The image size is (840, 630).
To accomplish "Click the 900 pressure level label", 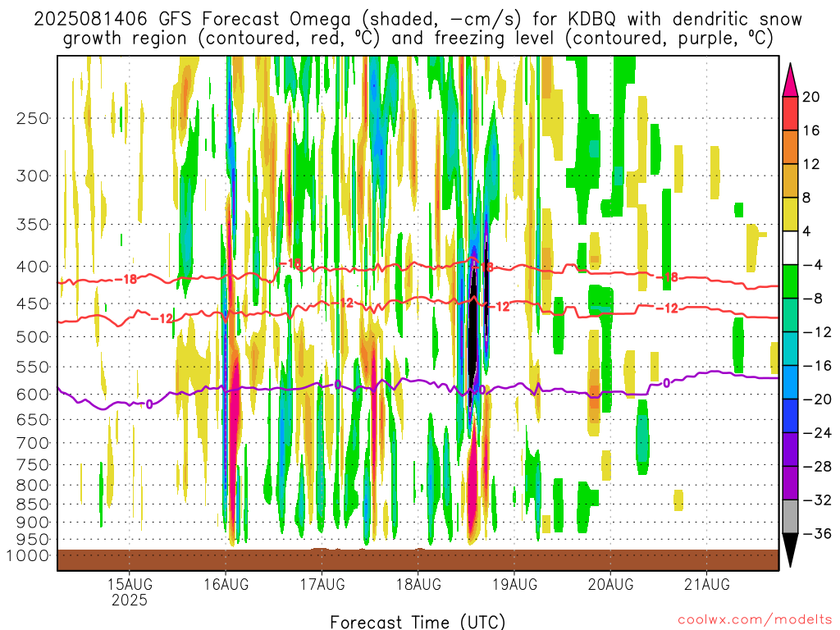I will (33, 522).
